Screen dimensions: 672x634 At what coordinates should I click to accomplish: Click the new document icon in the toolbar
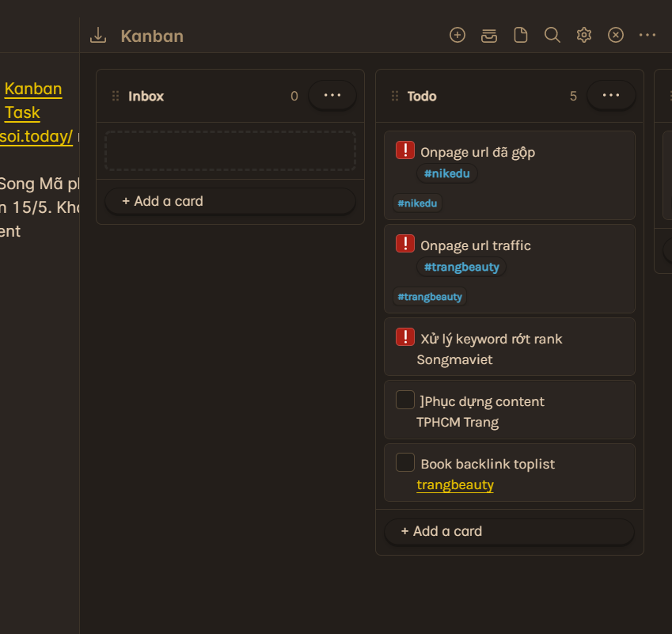(520, 35)
